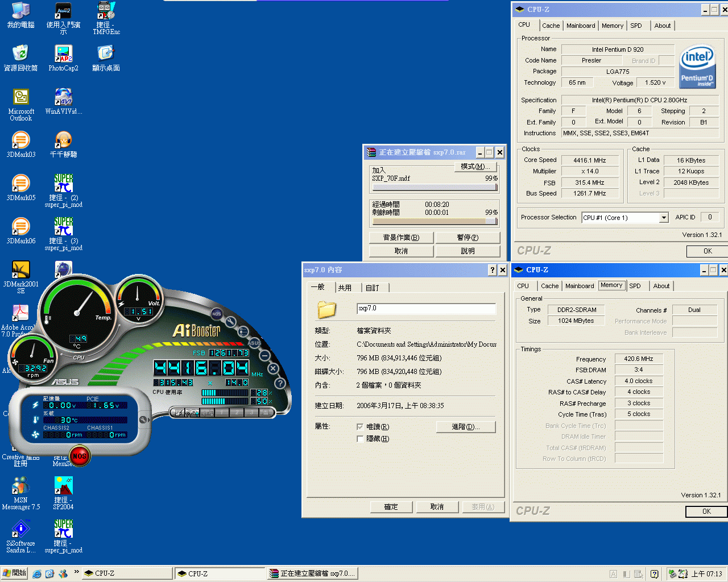Open AI Booster help question mark icon

(x=280, y=383)
